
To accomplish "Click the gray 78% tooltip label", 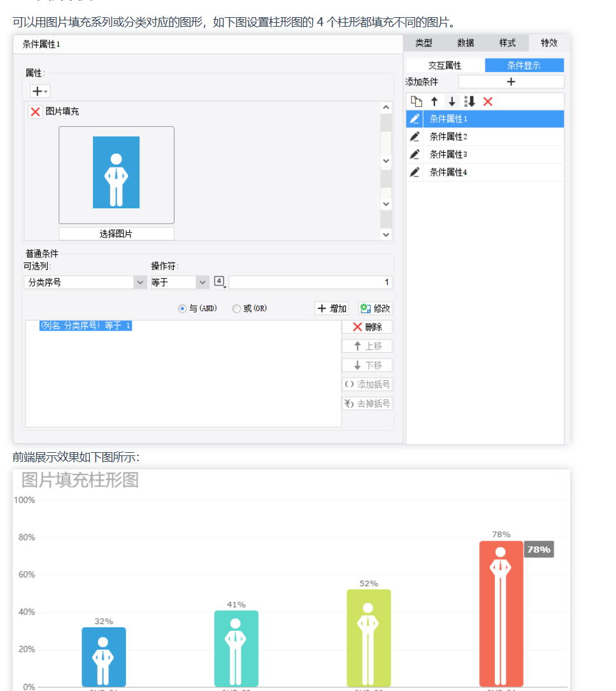I will tap(539, 550).
